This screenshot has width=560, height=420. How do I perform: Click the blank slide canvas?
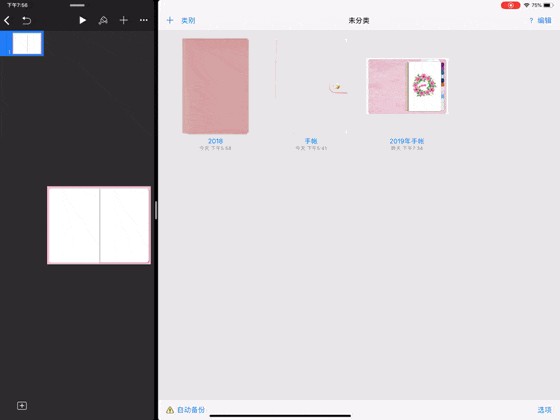99,225
